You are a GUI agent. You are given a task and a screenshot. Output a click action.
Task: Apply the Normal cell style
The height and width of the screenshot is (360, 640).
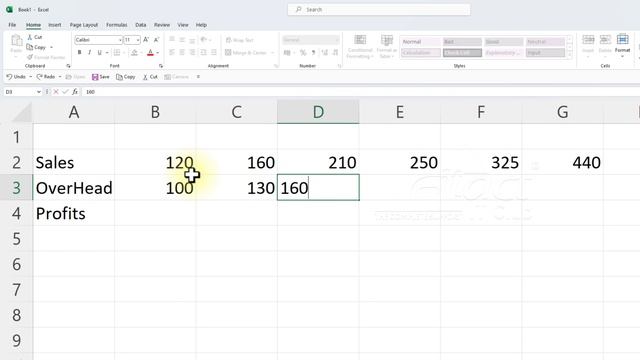[x=420, y=42]
